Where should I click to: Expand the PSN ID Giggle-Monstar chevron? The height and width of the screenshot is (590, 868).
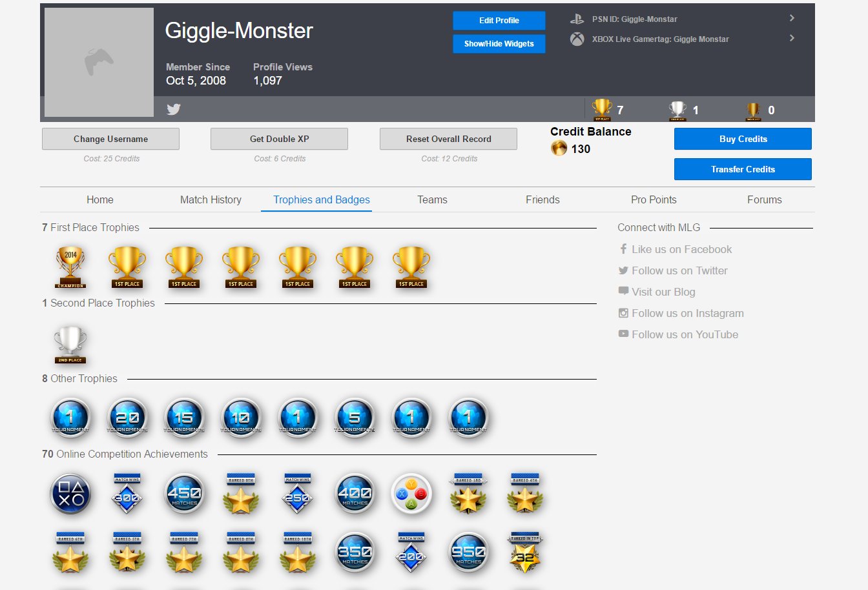pyautogui.click(x=792, y=18)
